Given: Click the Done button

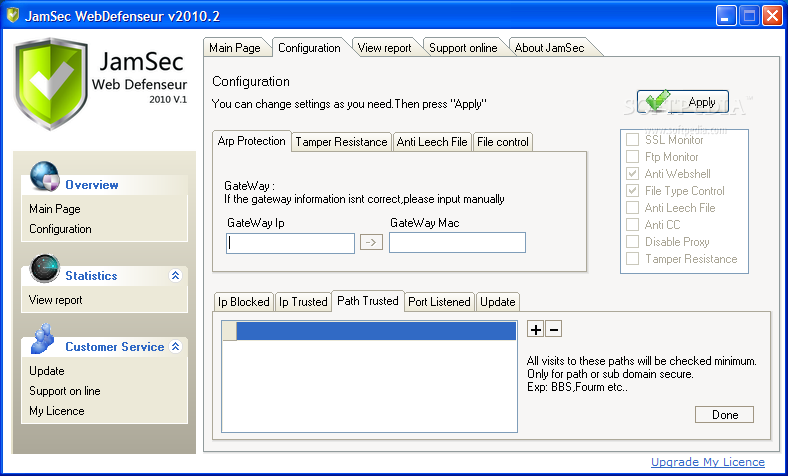Looking at the screenshot, I should pos(725,415).
